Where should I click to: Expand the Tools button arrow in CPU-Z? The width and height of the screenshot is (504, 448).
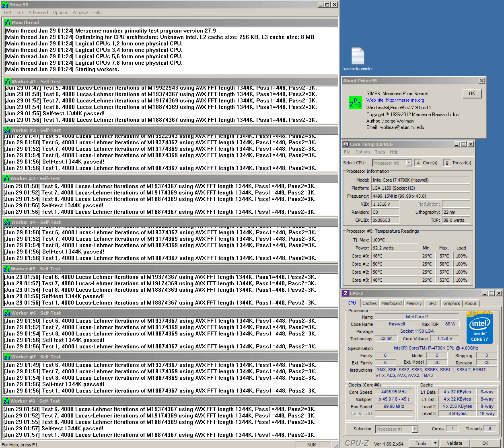(435, 443)
